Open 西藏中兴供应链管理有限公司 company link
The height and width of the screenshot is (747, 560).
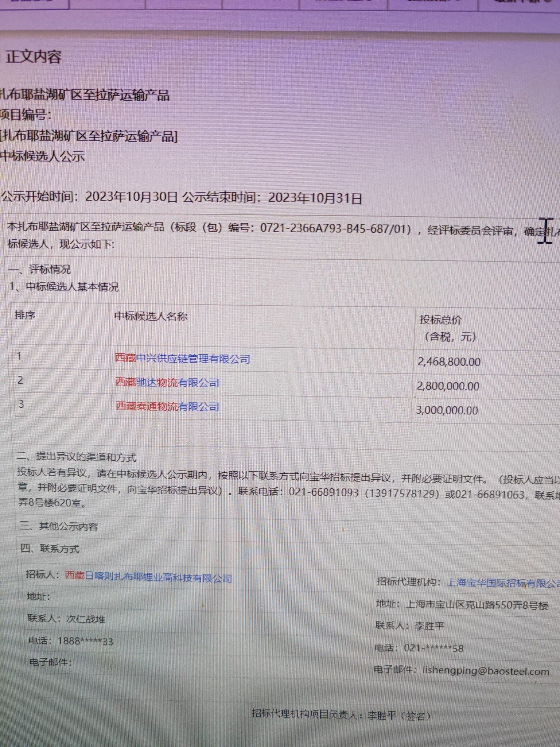coord(183,359)
